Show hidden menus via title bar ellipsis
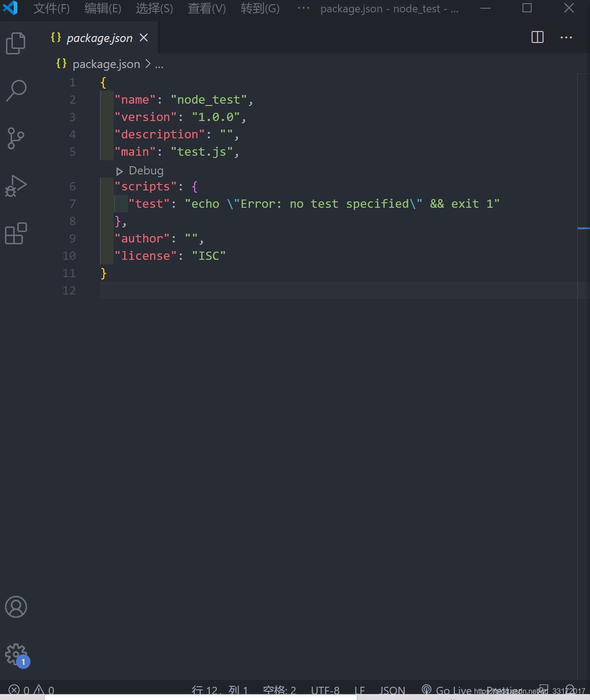Image resolution: width=590 pixels, height=700 pixels. coord(303,8)
